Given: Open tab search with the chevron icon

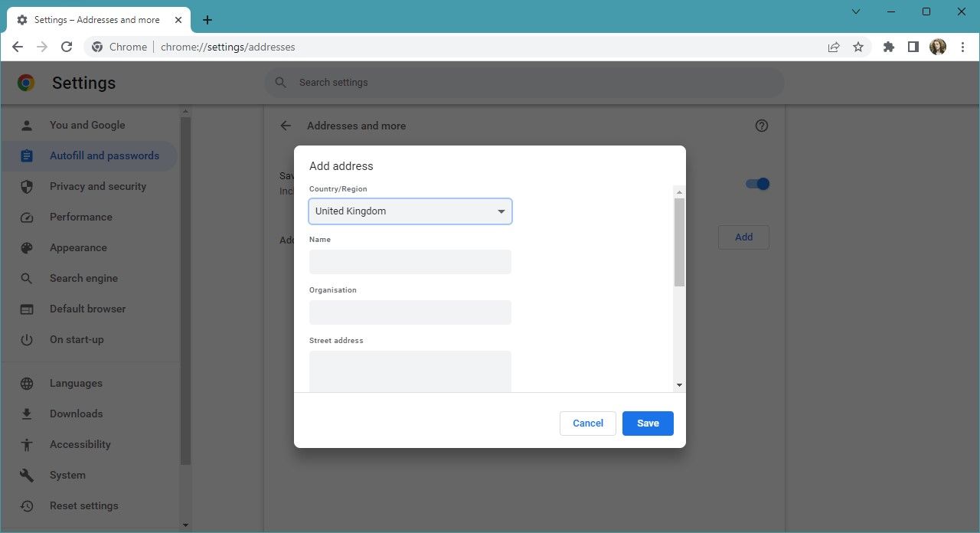Looking at the screenshot, I should click(855, 11).
